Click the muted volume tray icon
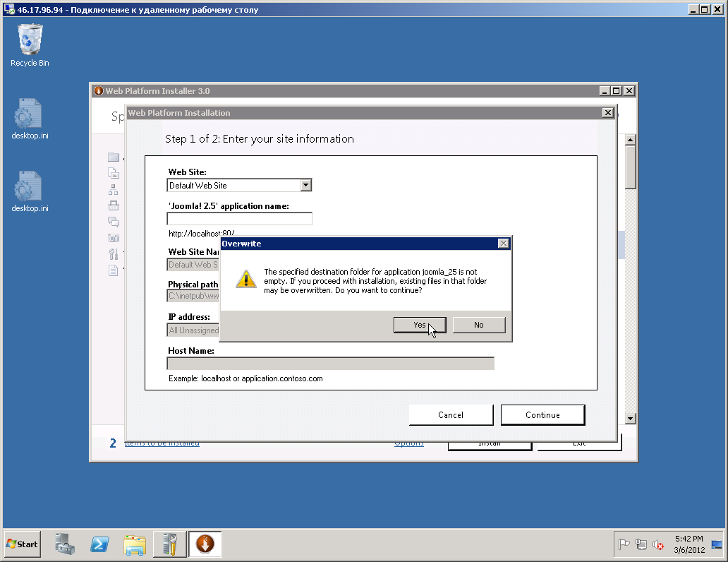 [658, 544]
